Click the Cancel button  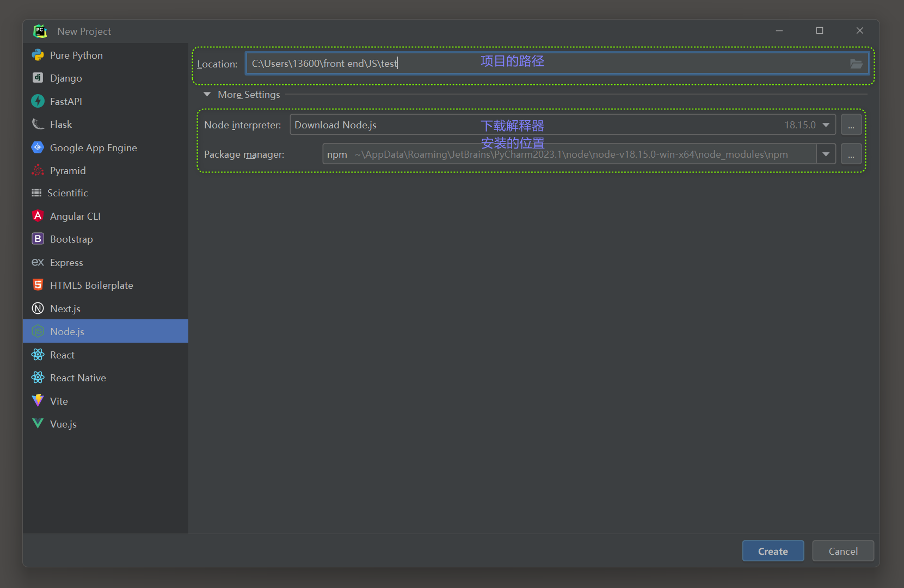(843, 551)
